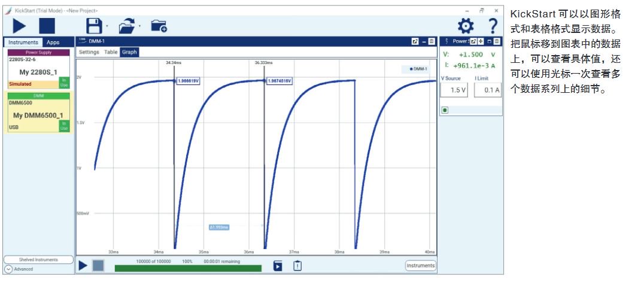Open settings via the gear icon
644x288 pixels.
pos(466,26)
